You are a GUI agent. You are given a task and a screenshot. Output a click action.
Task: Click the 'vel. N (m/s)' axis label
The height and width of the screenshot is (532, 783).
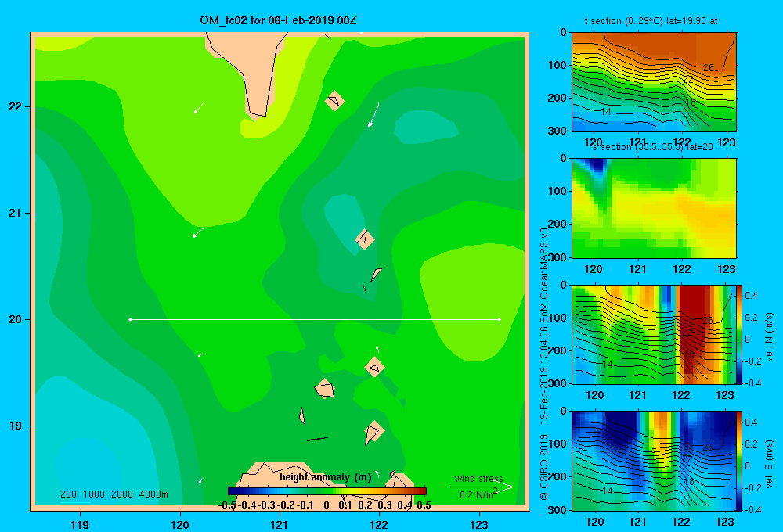click(770, 337)
